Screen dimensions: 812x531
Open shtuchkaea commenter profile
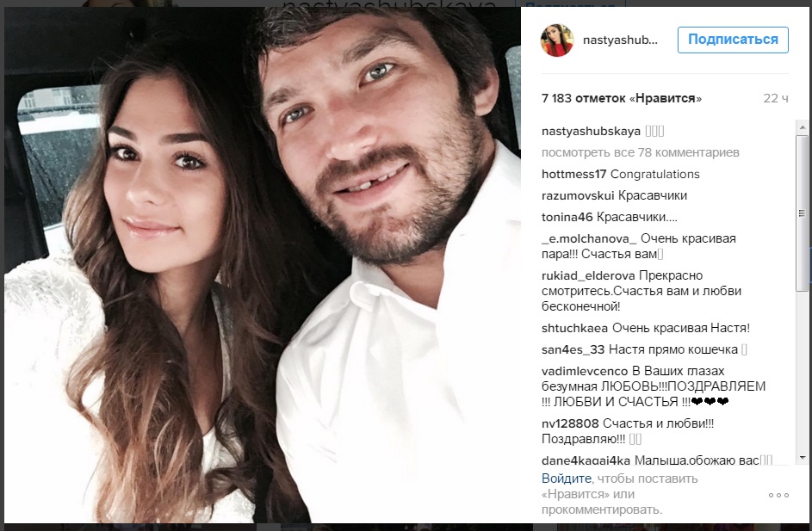(x=574, y=328)
